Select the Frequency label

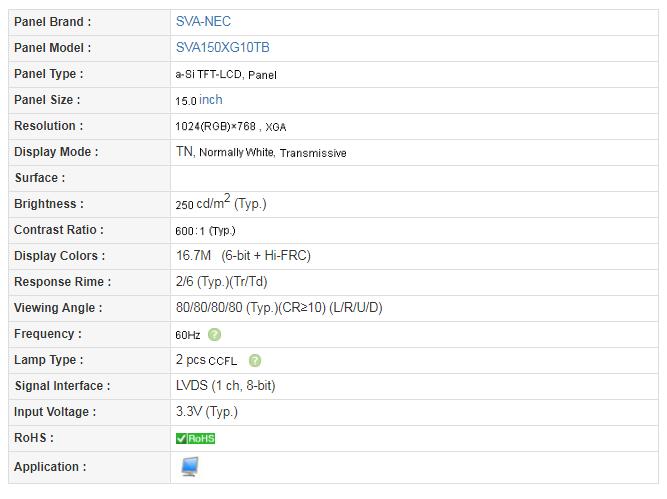[x=48, y=334]
